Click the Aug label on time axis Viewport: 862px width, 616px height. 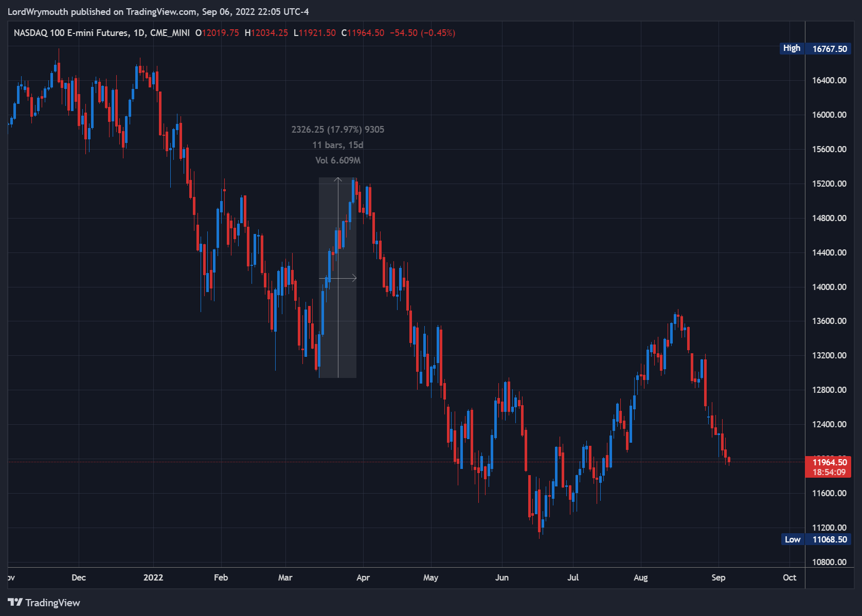tap(641, 577)
